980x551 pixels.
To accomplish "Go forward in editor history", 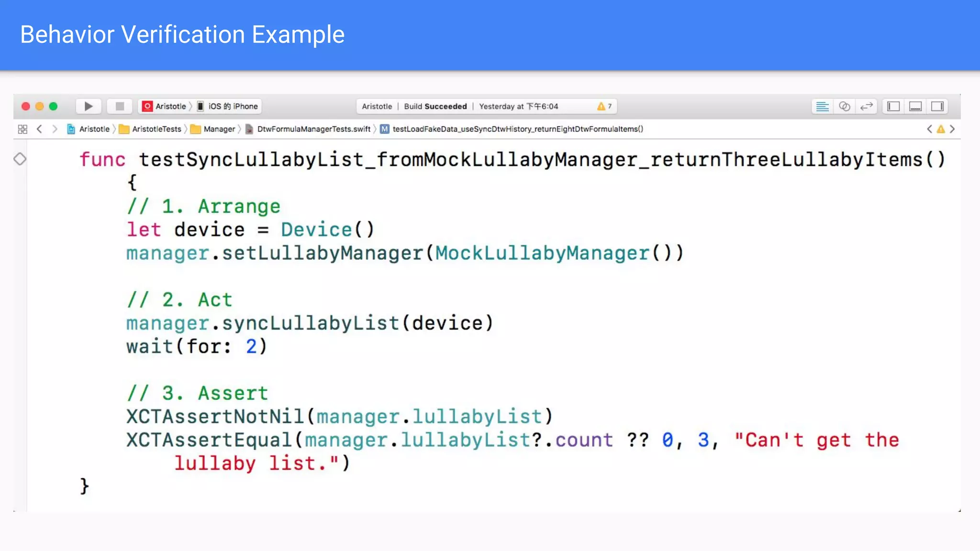I will (55, 129).
